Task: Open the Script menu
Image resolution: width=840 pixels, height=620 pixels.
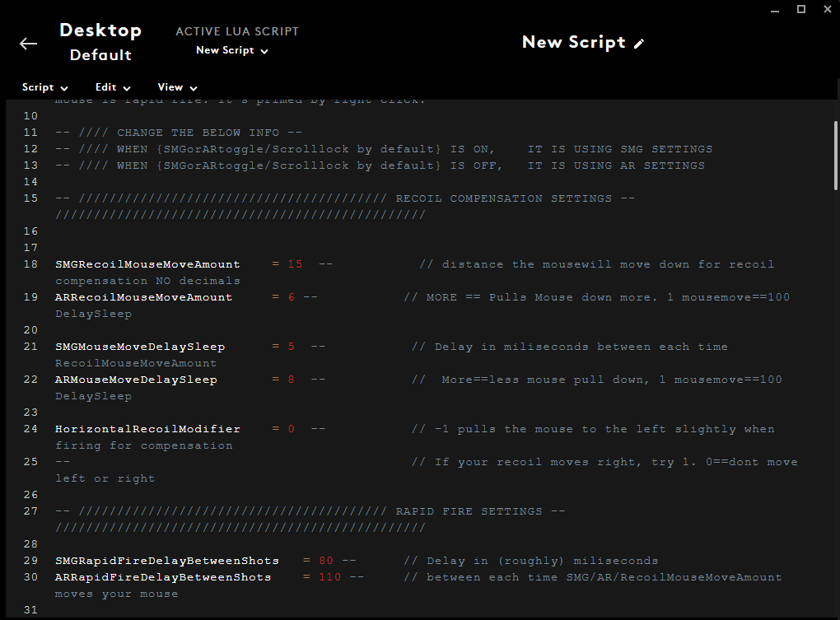Action: 38,87
